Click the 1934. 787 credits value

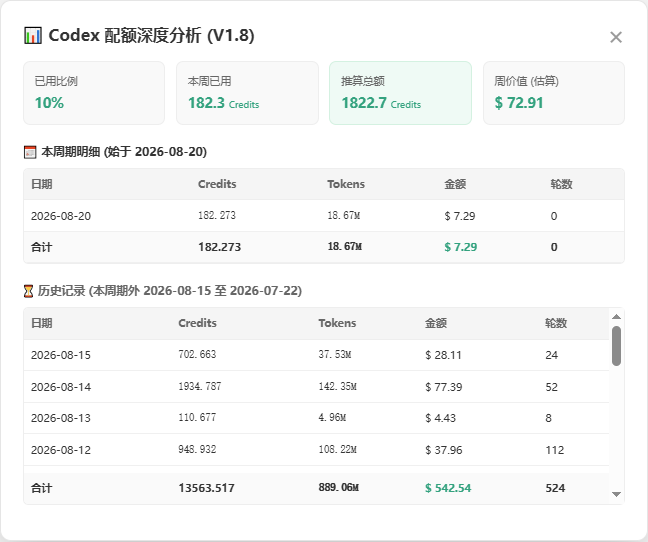(x=200, y=386)
